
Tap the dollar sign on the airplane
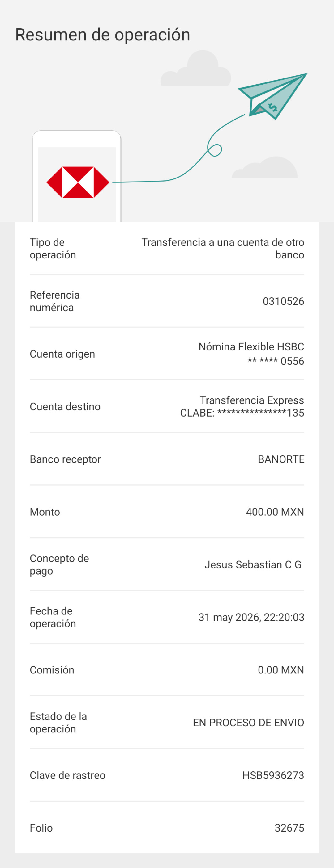point(272,107)
